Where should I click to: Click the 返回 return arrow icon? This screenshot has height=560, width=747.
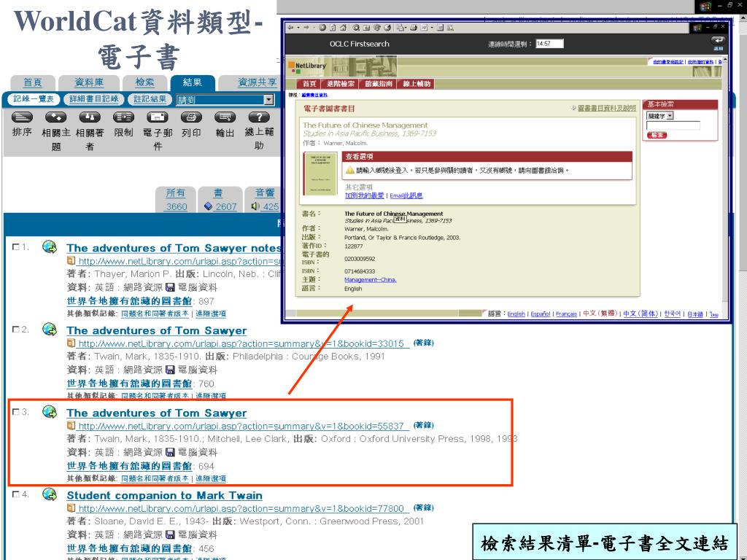coord(718,41)
